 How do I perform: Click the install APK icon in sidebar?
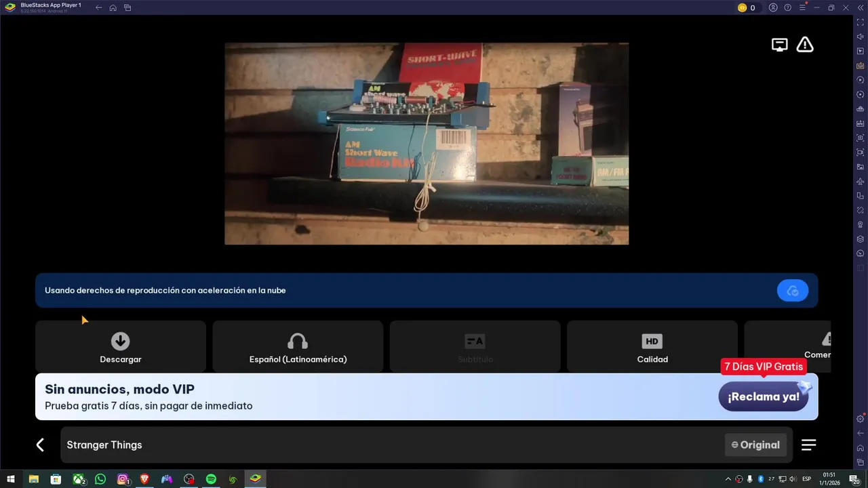(861, 123)
